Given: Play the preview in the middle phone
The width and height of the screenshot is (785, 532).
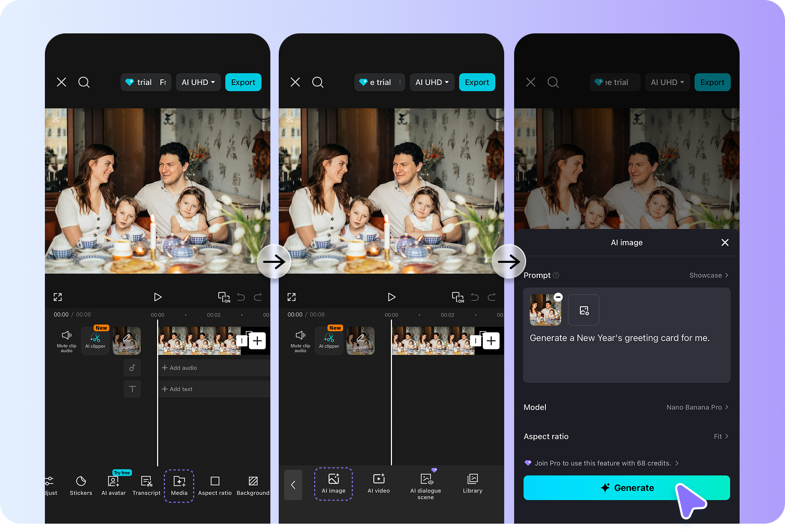Looking at the screenshot, I should point(391,297).
